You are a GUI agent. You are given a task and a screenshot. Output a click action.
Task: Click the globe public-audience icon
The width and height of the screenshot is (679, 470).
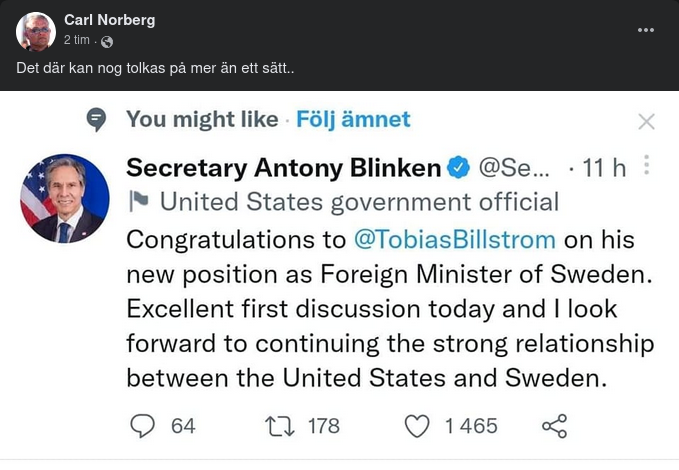click(x=107, y=41)
